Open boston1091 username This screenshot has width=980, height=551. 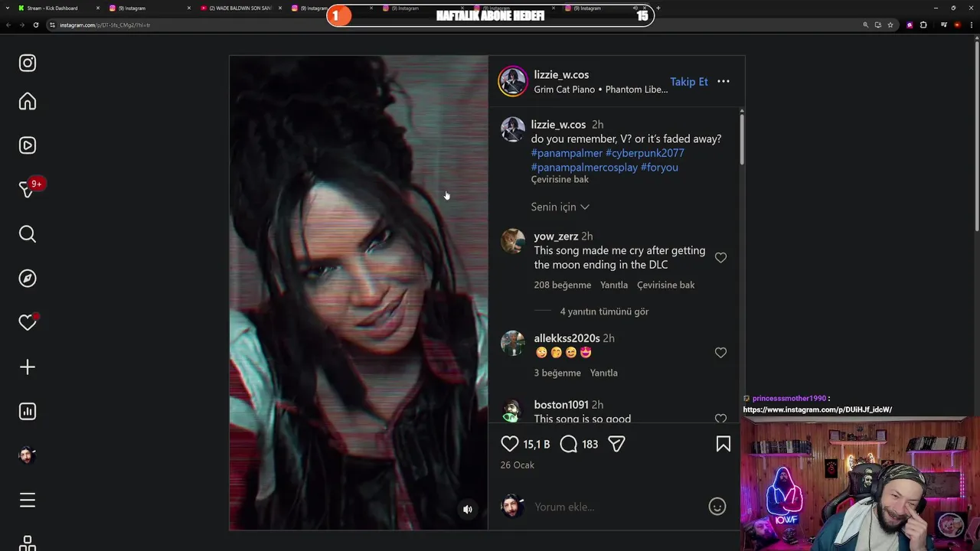tap(561, 405)
